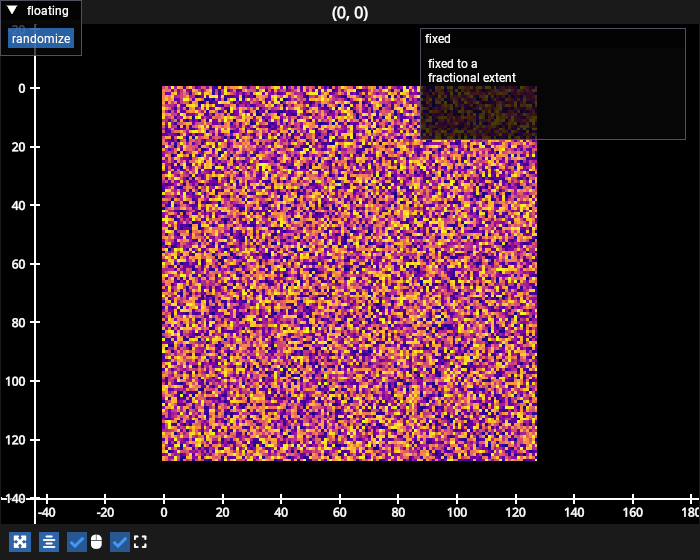Click the 'fixed to a fractional extent' text

(x=471, y=71)
